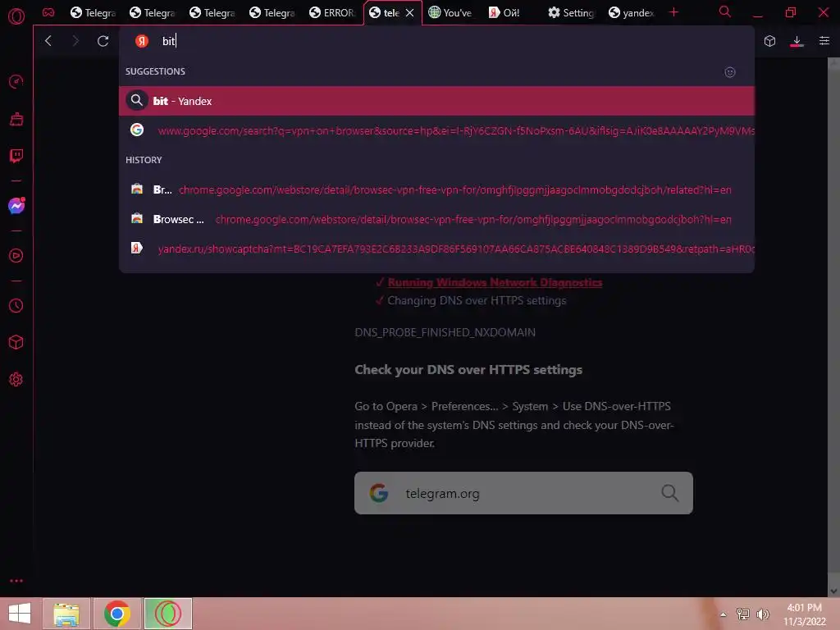Open Extensions cube icon in sidebar
Screen dimensions: 840x630
pyautogui.click(x=16, y=342)
